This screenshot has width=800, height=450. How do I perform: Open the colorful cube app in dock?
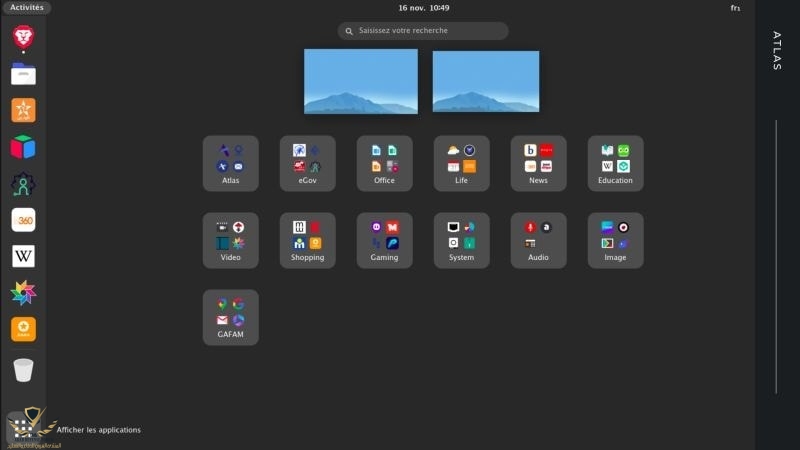[23, 147]
